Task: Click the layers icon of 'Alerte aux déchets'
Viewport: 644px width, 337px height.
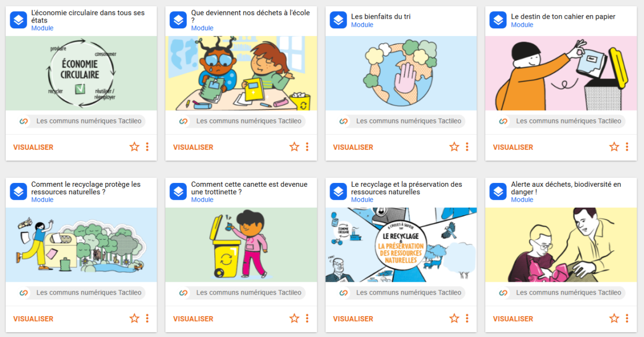Action: (x=498, y=192)
